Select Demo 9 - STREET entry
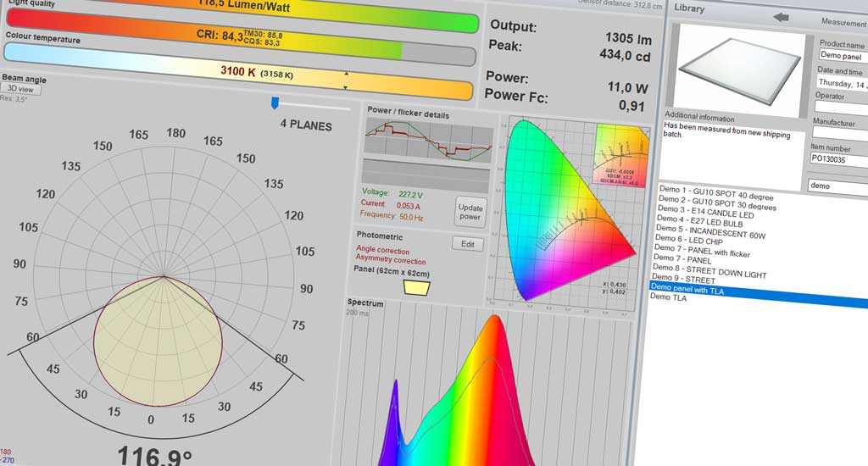 683,279
